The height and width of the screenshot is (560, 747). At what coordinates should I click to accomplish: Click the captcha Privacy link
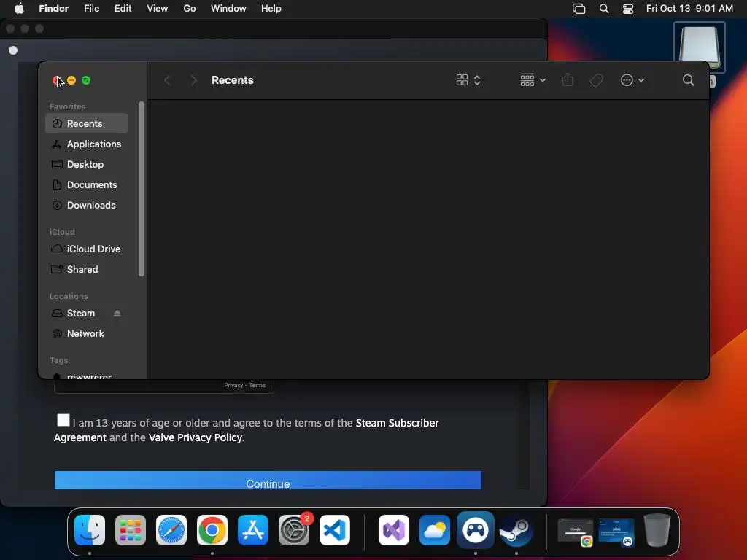pyautogui.click(x=233, y=385)
